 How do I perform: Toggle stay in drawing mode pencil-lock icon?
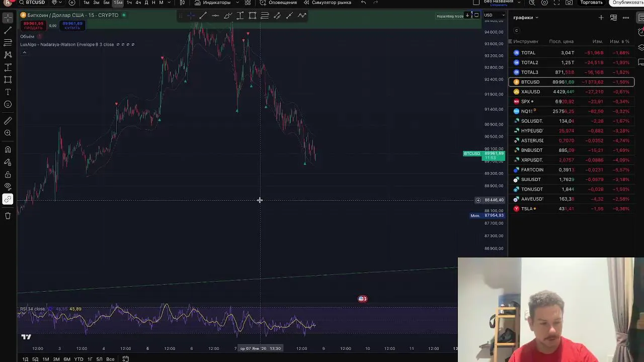click(x=8, y=162)
